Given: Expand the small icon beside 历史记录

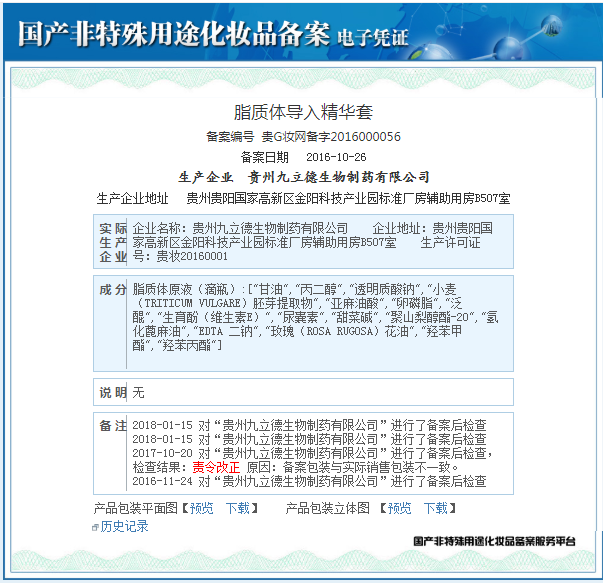Looking at the screenshot, I should [x=95, y=528].
